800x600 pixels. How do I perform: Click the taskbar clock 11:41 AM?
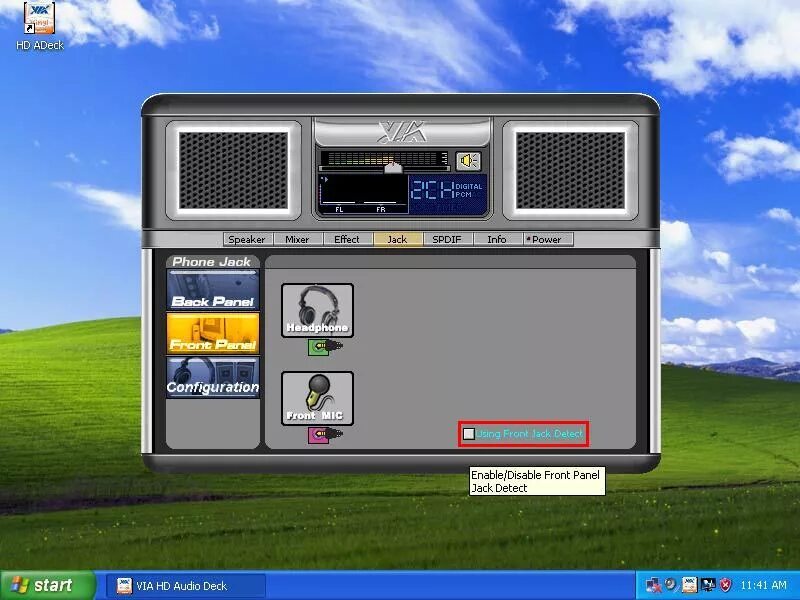point(763,585)
